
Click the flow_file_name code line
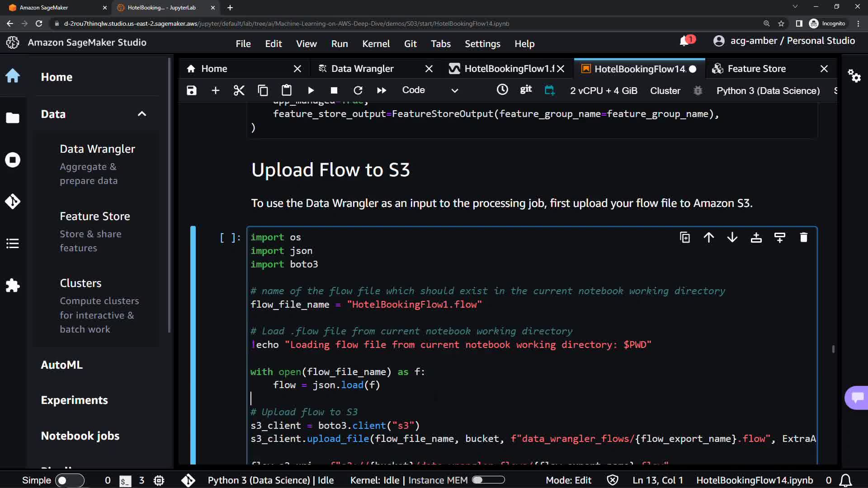point(366,305)
